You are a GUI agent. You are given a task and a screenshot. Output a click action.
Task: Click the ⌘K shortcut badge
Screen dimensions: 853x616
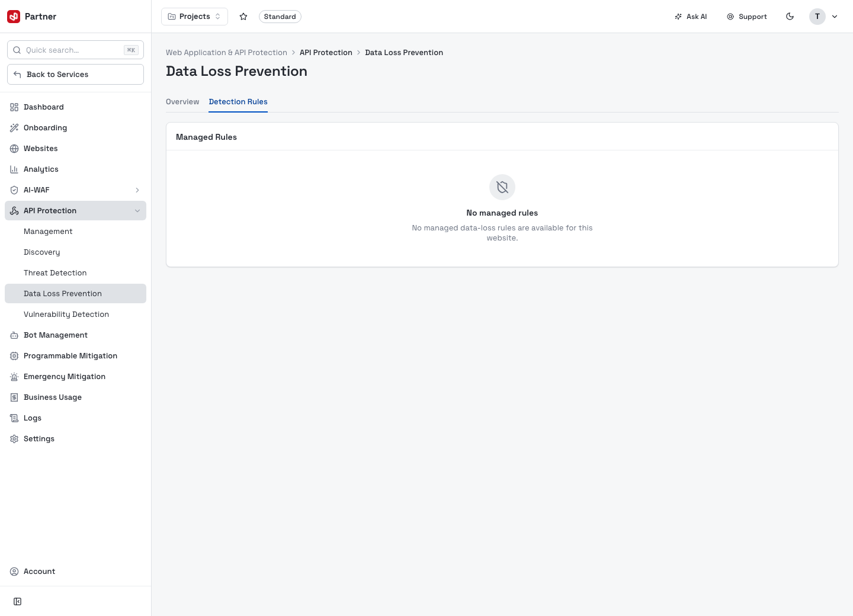131,50
